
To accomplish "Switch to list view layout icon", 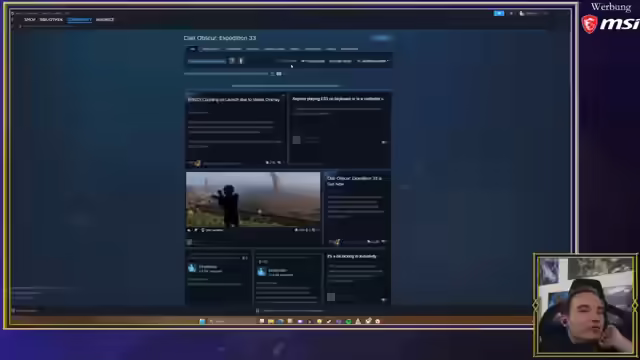I will [272, 74].
